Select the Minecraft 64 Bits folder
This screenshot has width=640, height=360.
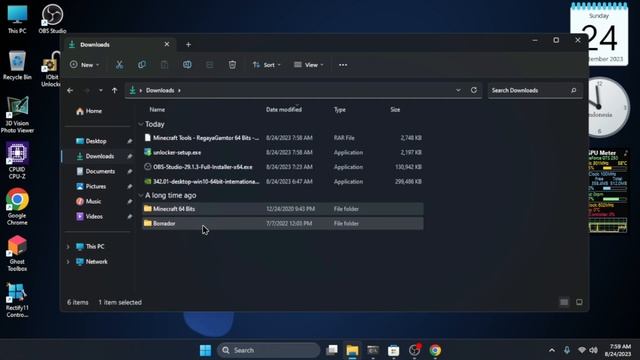tap(282, 209)
